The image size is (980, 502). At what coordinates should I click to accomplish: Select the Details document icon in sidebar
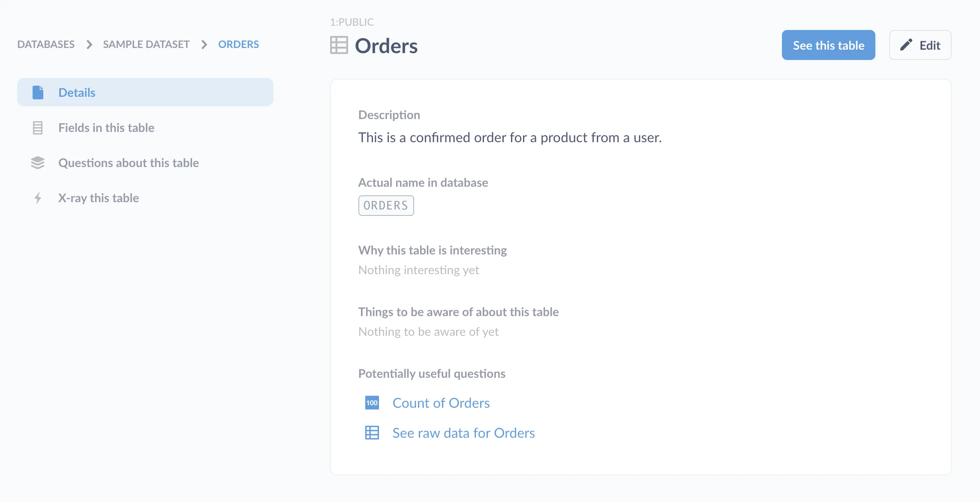38,92
